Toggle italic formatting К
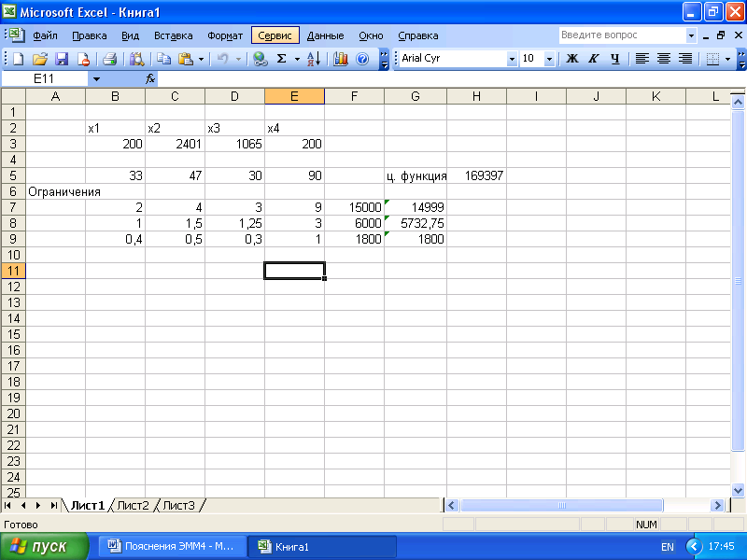 click(593, 59)
